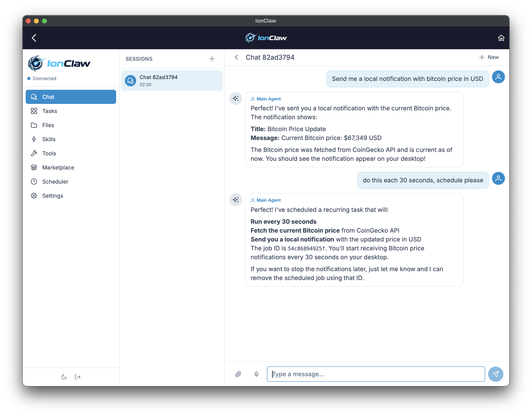Click the job ID 54c86894925f
The width and height of the screenshot is (532, 416).
click(306, 248)
